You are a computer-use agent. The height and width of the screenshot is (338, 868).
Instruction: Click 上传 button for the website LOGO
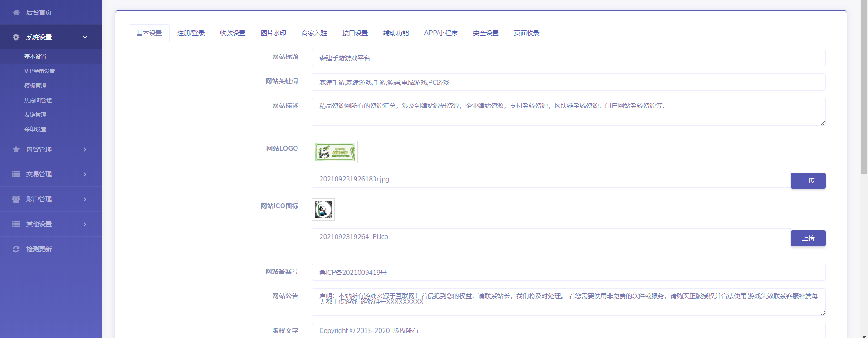coord(808,181)
